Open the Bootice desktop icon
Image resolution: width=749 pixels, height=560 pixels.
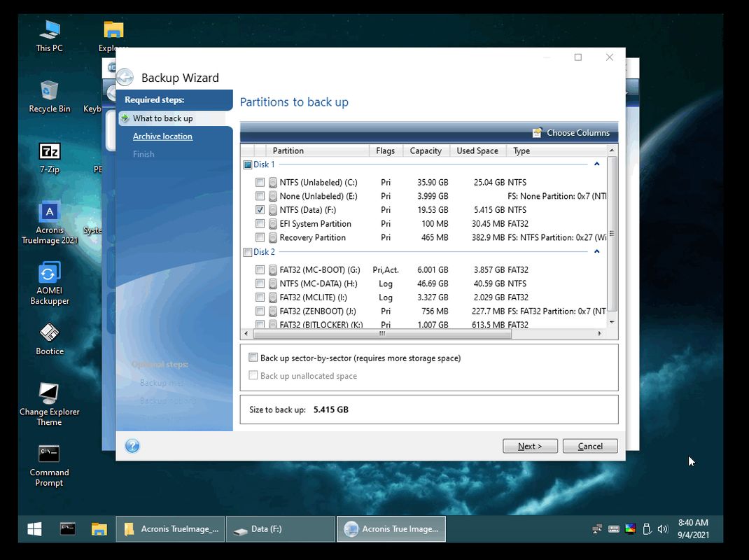49,339
